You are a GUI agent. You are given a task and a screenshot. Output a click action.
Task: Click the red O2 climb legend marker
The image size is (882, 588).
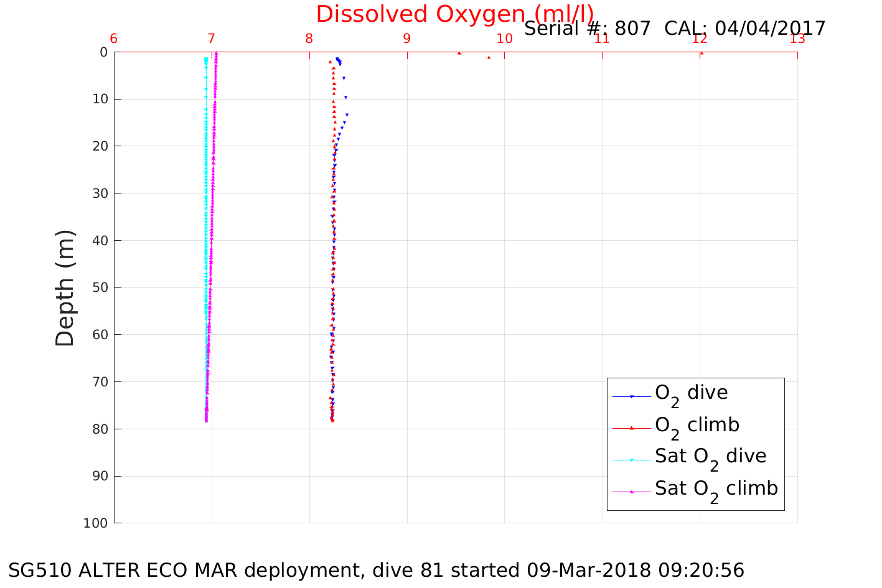pos(631,427)
